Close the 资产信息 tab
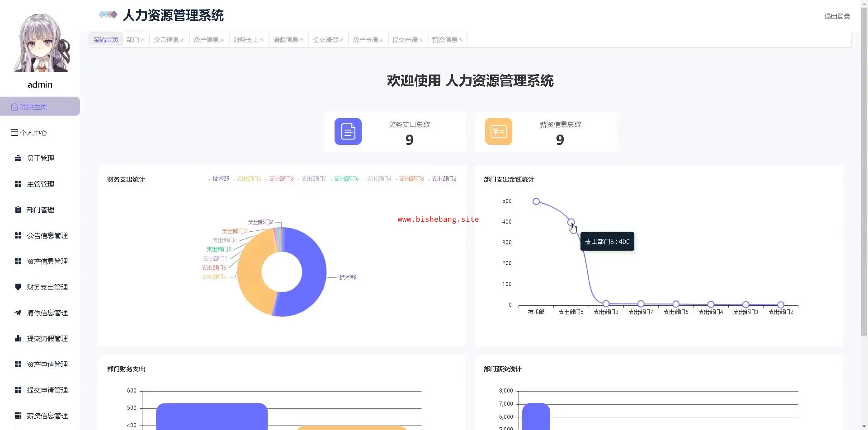 pos(222,40)
